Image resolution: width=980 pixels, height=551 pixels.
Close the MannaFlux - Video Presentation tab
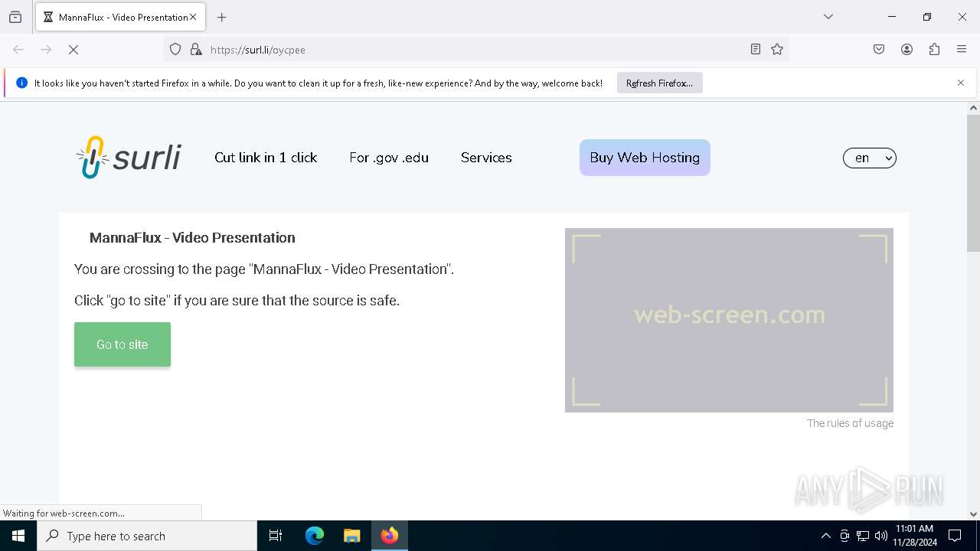(x=193, y=17)
